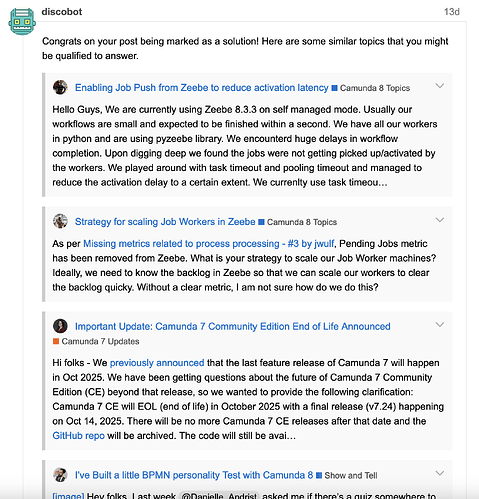Screen dimensions: 479x499
Task: Click avatar beside Strategy for scaling topic
Action: (x=60, y=221)
